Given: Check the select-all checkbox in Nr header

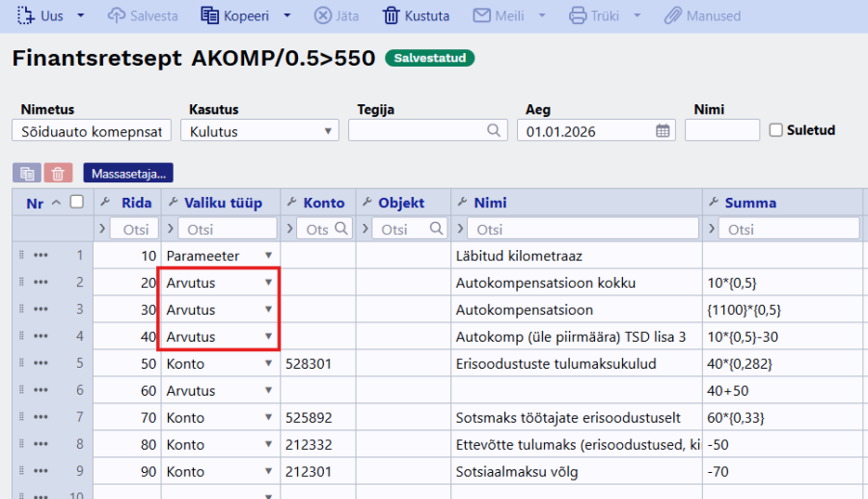Looking at the screenshot, I should point(77,202).
